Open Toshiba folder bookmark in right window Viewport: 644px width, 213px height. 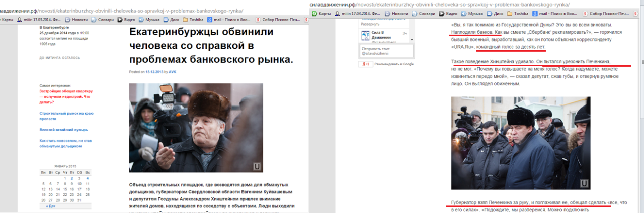pos(517,13)
